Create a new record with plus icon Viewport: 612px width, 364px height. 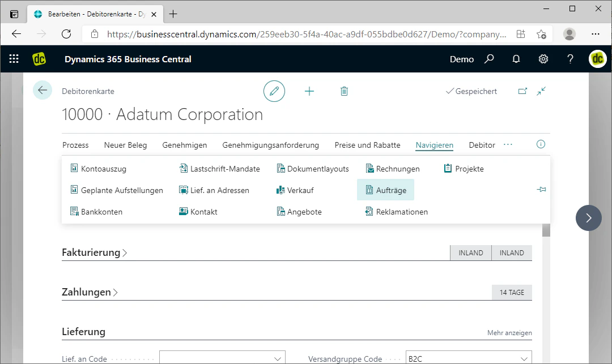pyautogui.click(x=309, y=91)
